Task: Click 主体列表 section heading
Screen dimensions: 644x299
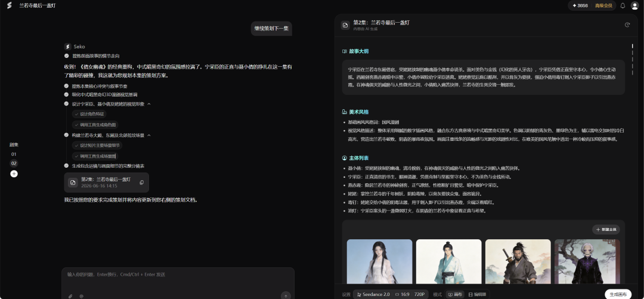Action: 358,158
